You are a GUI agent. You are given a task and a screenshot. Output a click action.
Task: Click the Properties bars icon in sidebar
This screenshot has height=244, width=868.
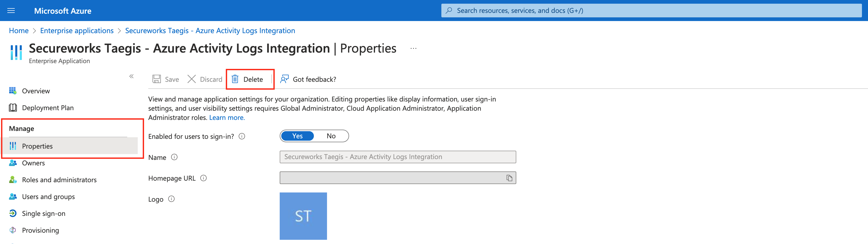pos(13,146)
